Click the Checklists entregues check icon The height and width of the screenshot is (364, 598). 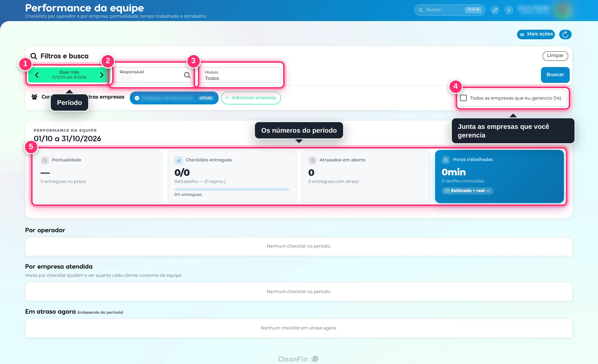coord(178,160)
